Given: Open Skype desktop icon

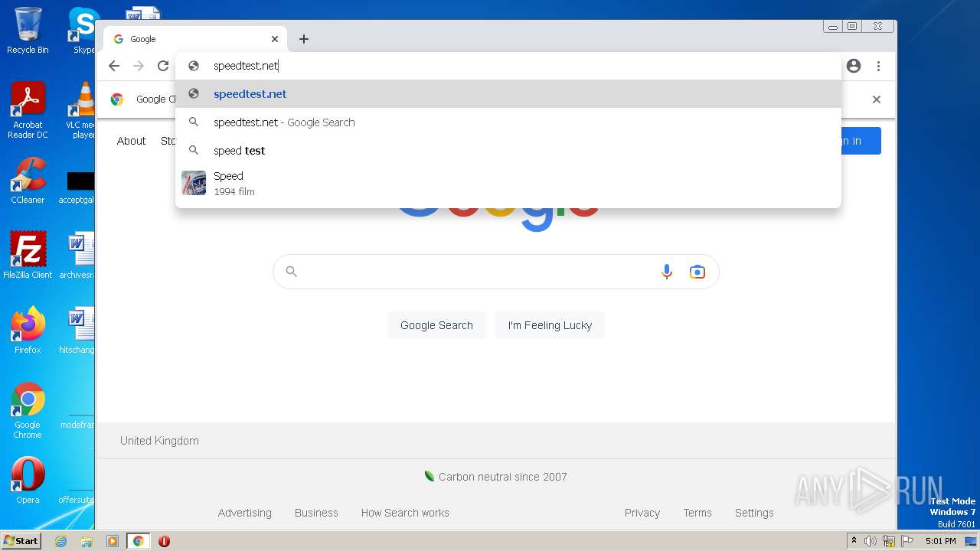Looking at the screenshot, I should pyautogui.click(x=83, y=31).
